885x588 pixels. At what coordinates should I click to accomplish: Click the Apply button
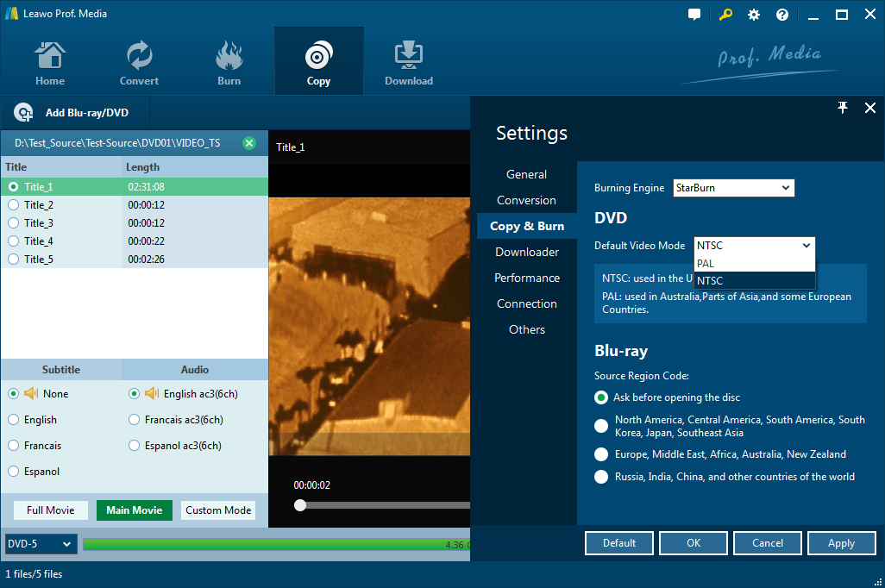[x=841, y=543]
